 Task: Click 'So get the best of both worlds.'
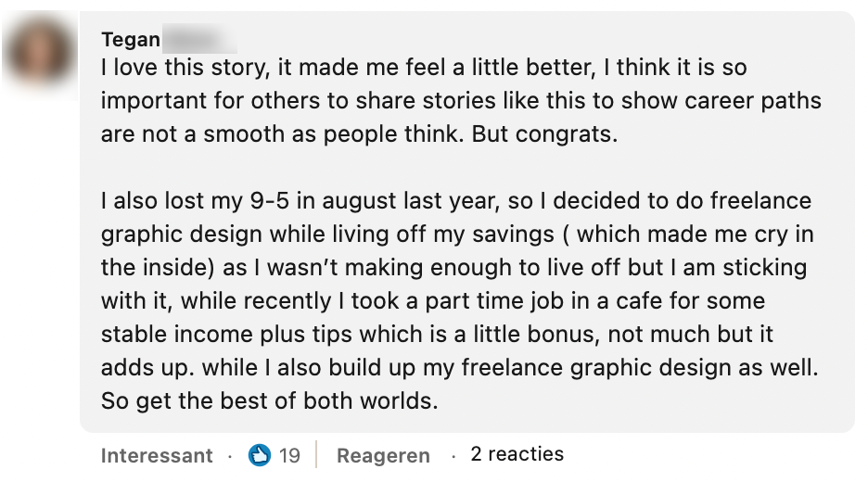pos(268,401)
